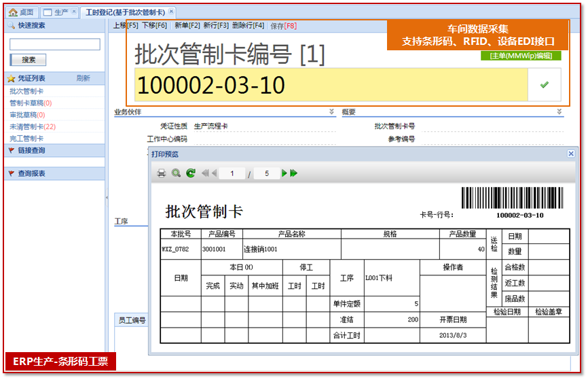Screen dimensions: 588x380
Task: Click the 快速搜索 magnifier icon
Action: coord(12,26)
